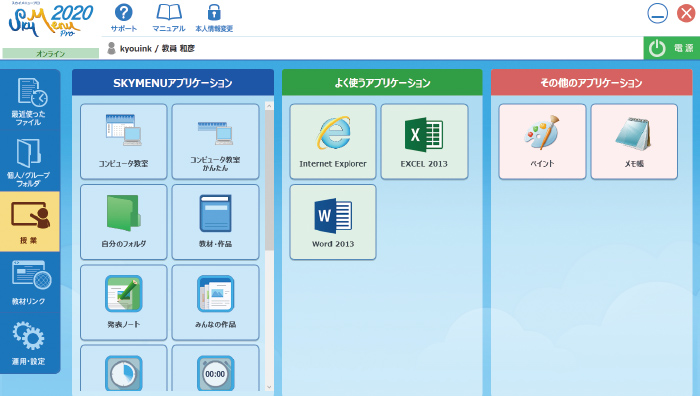Launch ペイント paint application

[x=542, y=142]
